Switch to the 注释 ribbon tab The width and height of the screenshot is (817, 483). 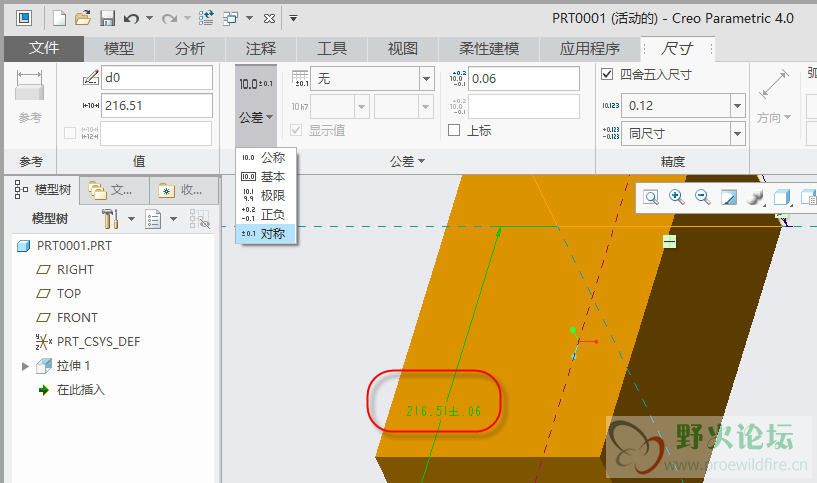click(261, 48)
